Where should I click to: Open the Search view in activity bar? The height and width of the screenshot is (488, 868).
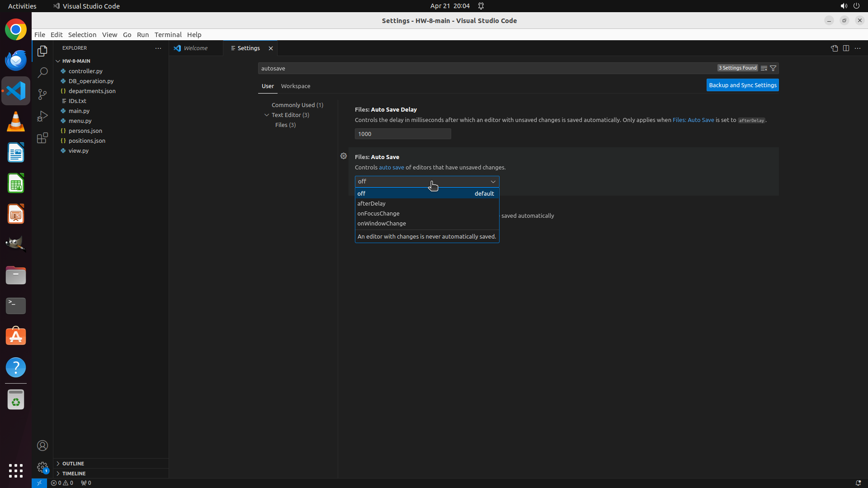[42, 72]
